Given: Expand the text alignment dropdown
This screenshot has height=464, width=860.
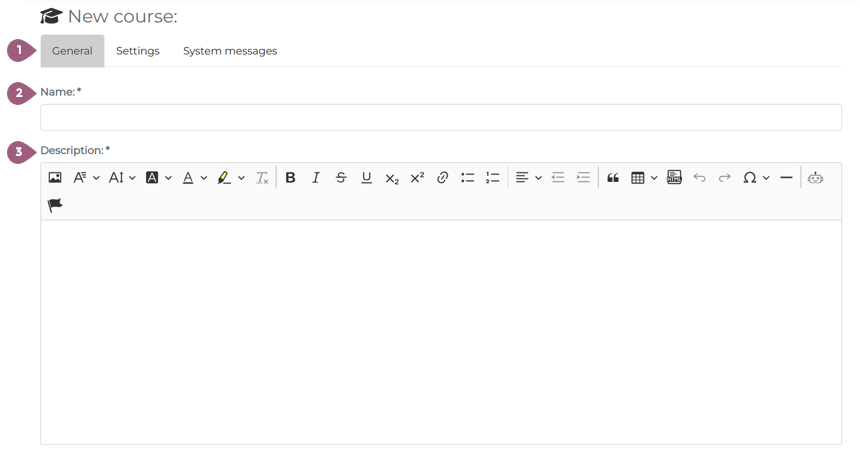Looking at the screenshot, I should pyautogui.click(x=528, y=178).
